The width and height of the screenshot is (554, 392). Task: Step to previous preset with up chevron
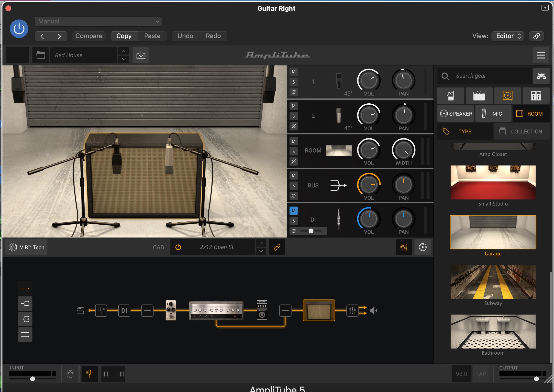click(124, 51)
